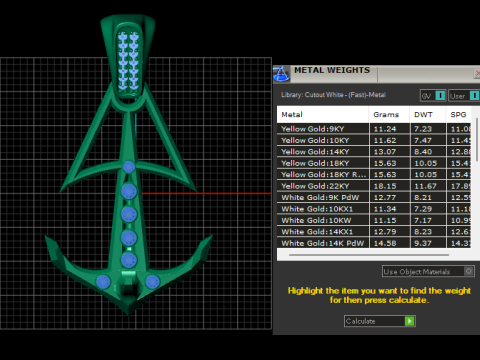Select the Yellow Gold:22KY row

click(x=374, y=186)
